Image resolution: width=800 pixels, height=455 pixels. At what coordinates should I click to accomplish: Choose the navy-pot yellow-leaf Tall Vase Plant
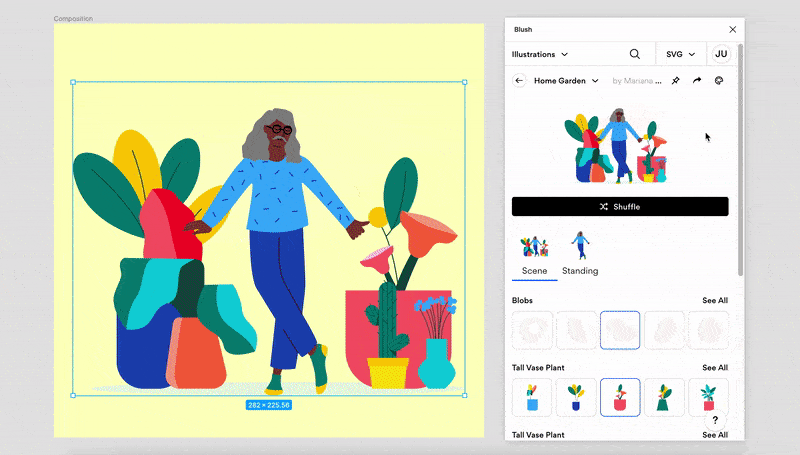(x=576, y=397)
